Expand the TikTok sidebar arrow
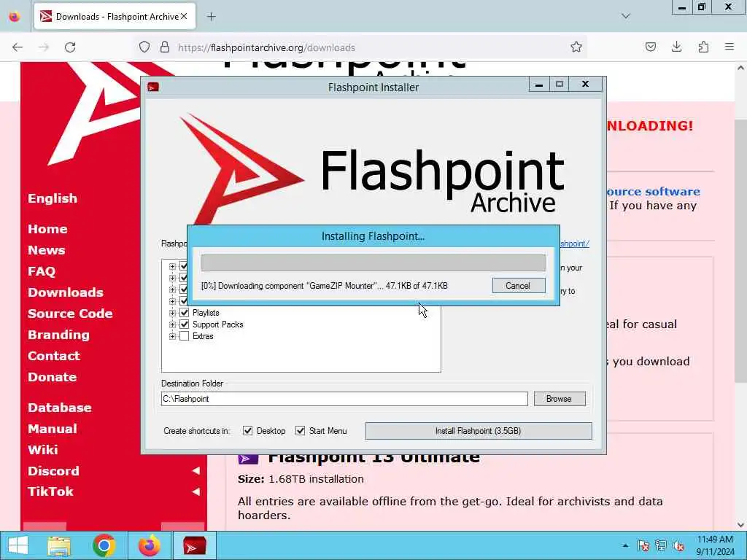 (196, 491)
